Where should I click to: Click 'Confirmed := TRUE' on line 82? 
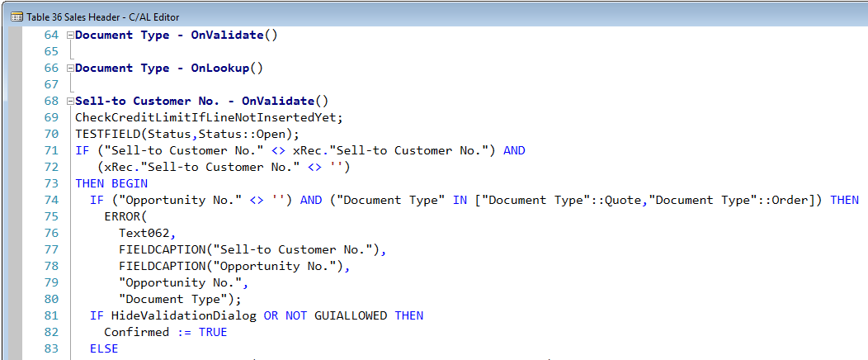[x=165, y=332]
